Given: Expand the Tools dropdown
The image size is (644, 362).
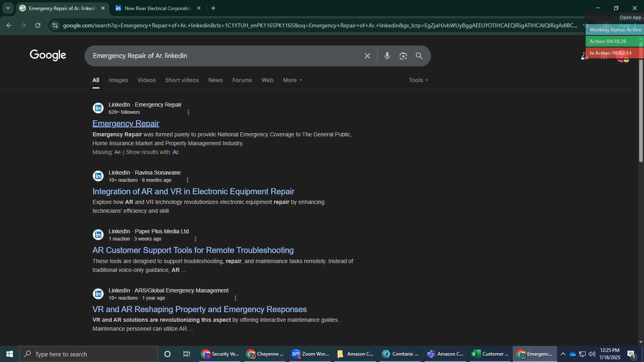Looking at the screenshot, I should pyautogui.click(x=419, y=80).
